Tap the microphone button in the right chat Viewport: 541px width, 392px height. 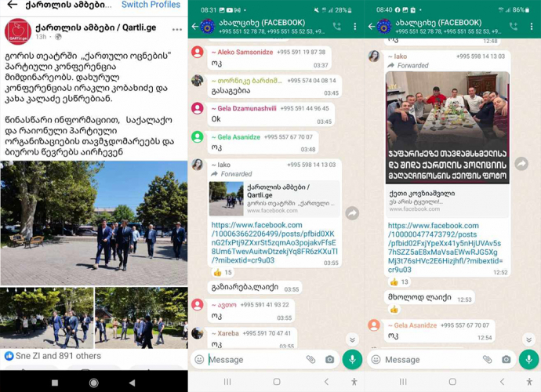point(529,360)
